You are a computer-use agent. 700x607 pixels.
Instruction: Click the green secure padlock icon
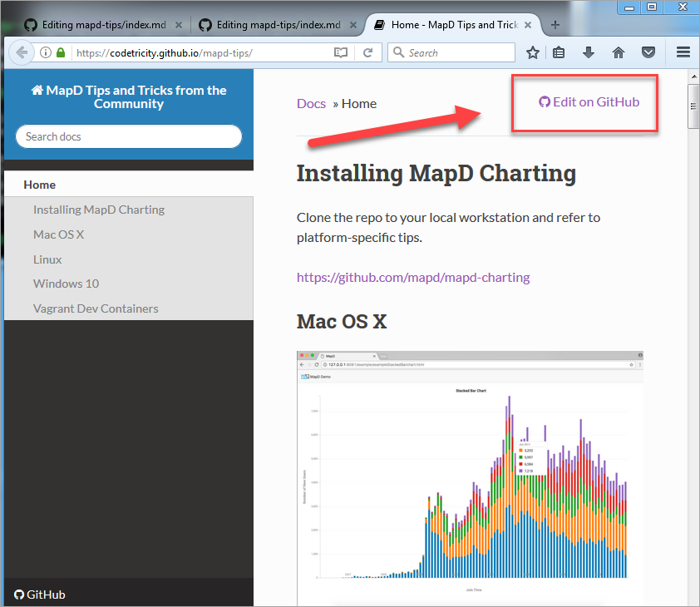click(x=61, y=52)
